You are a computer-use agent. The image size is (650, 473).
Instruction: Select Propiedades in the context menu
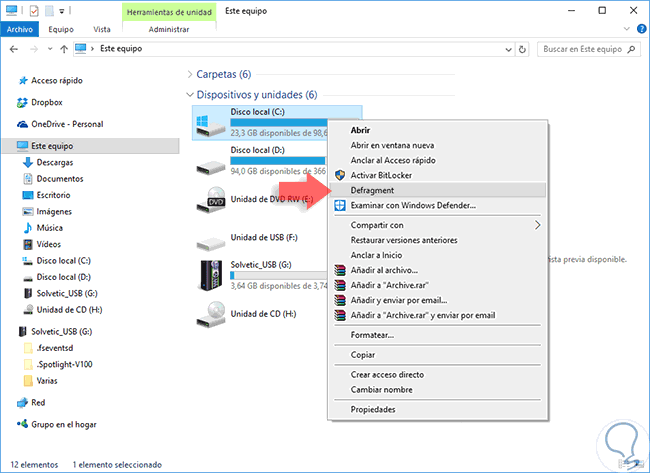(x=372, y=409)
